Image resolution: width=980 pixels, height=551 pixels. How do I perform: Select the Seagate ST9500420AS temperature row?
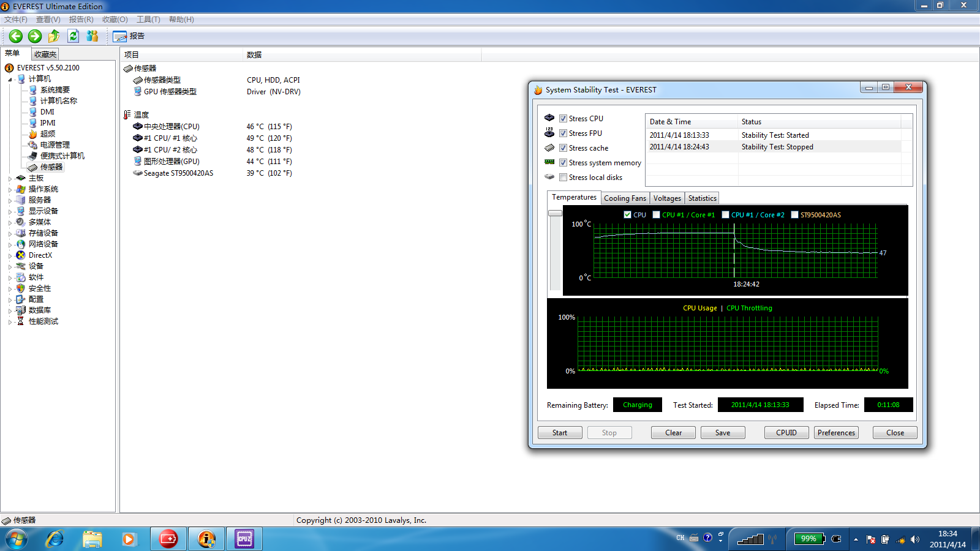[212, 173]
